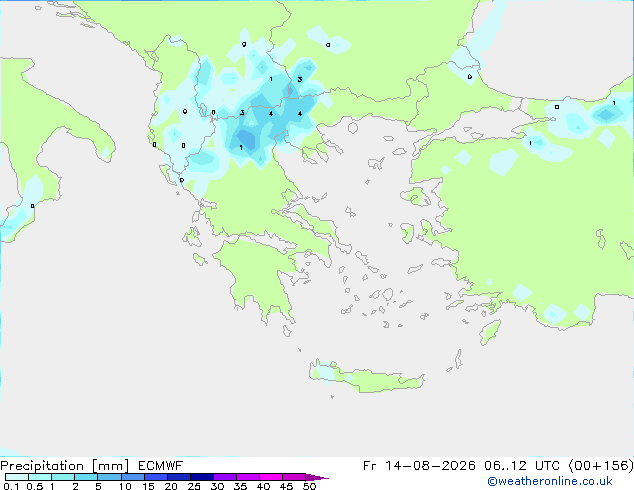Click the island of Crete on the map
634x490 pixels.
pyautogui.click(x=368, y=378)
